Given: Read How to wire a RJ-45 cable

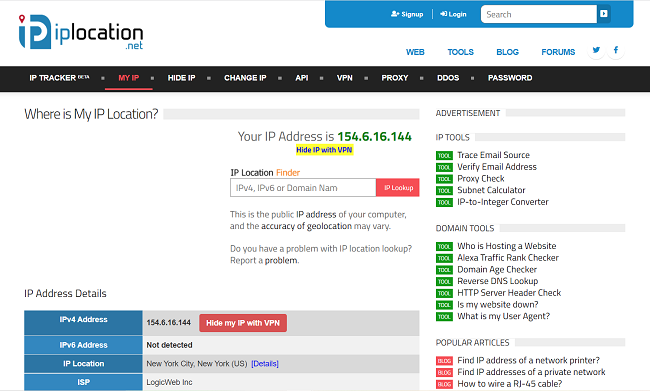Looking at the screenshot, I should coord(509,384).
